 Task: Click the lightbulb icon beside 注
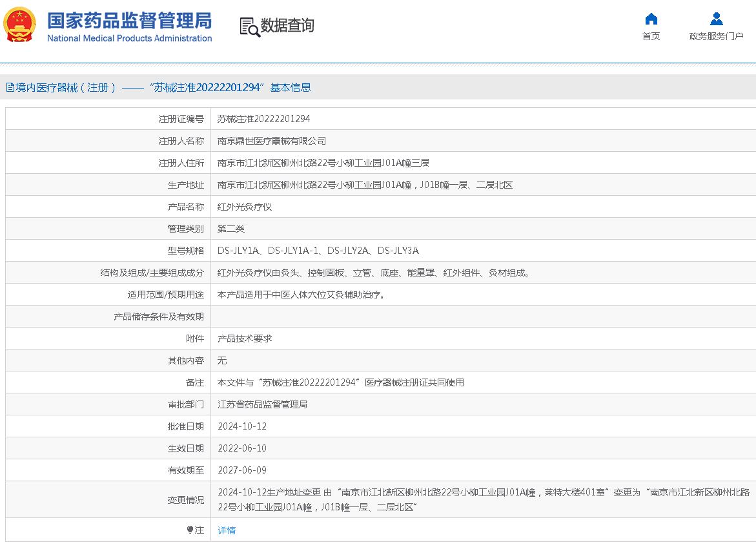pyautogui.click(x=190, y=530)
